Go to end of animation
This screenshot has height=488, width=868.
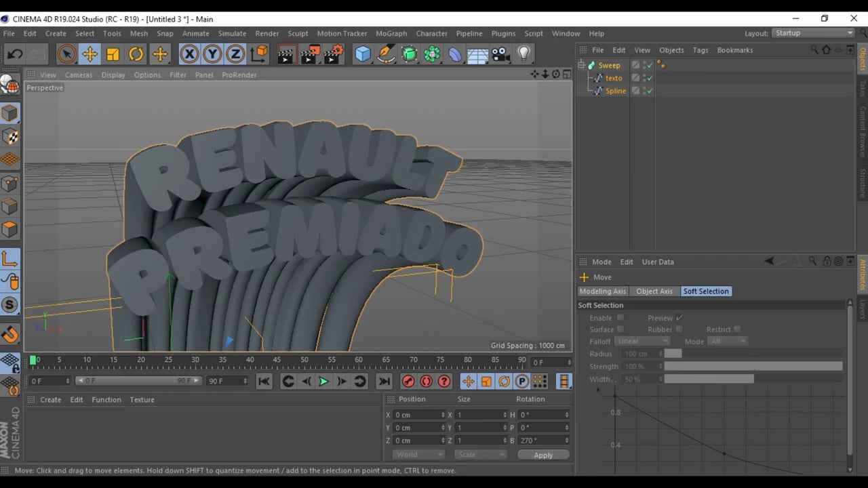coord(384,382)
